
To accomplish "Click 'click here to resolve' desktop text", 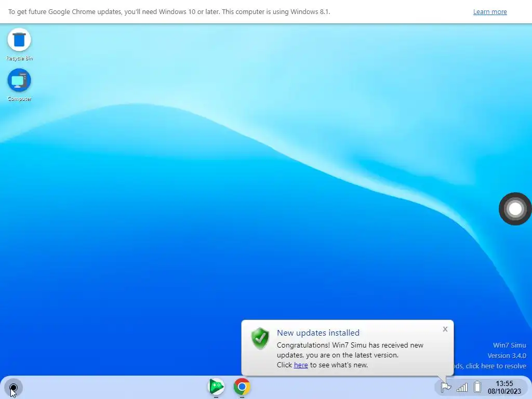I will tap(496, 366).
